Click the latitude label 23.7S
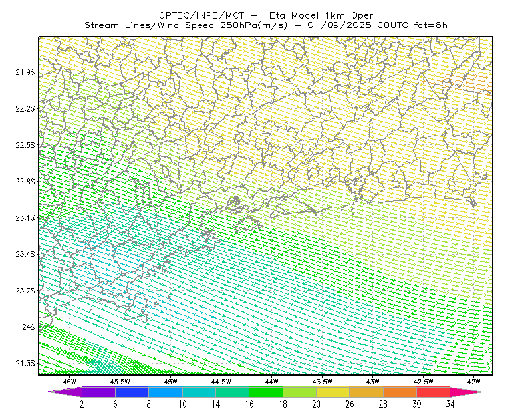Screen dimensions: 532x411 point(25,291)
